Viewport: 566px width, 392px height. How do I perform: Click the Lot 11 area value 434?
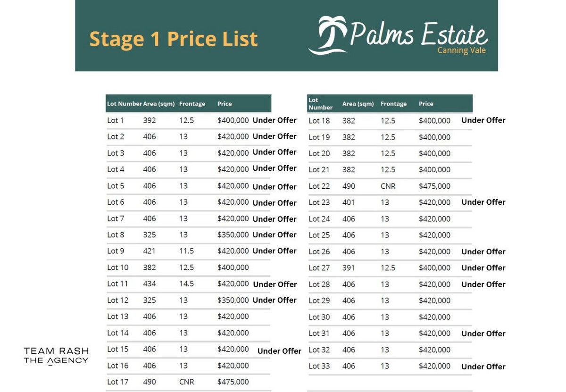150,284
